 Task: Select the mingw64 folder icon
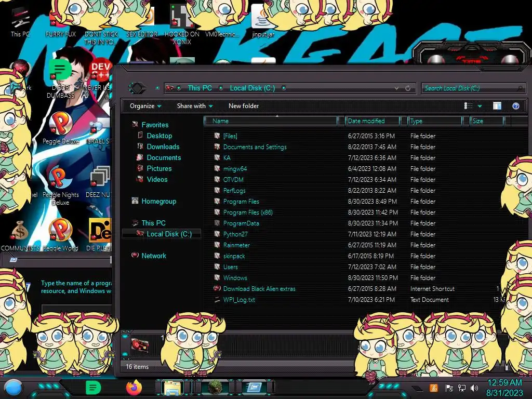tap(217, 168)
